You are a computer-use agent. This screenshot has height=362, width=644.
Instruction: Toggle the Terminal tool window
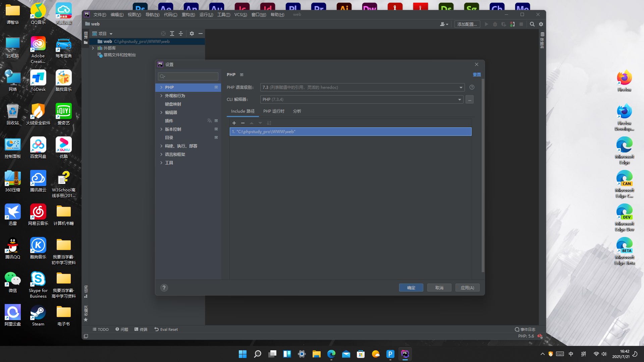(x=141, y=329)
